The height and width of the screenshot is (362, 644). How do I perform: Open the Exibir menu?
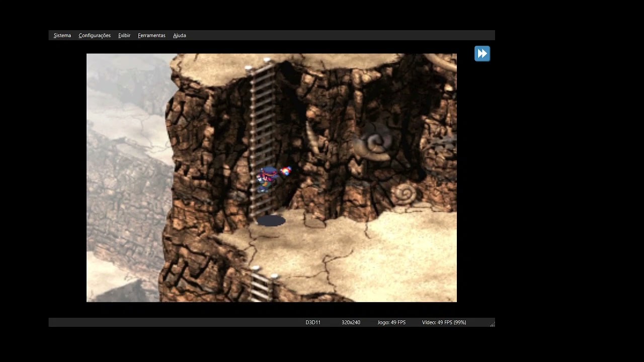click(x=124, y=36)
